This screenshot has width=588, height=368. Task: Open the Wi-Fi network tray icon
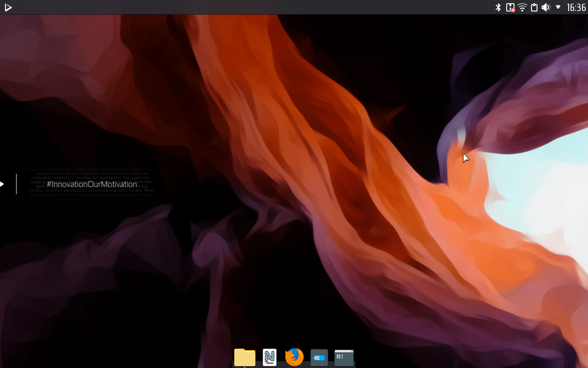pyautogui.click(x=522, y=7)
